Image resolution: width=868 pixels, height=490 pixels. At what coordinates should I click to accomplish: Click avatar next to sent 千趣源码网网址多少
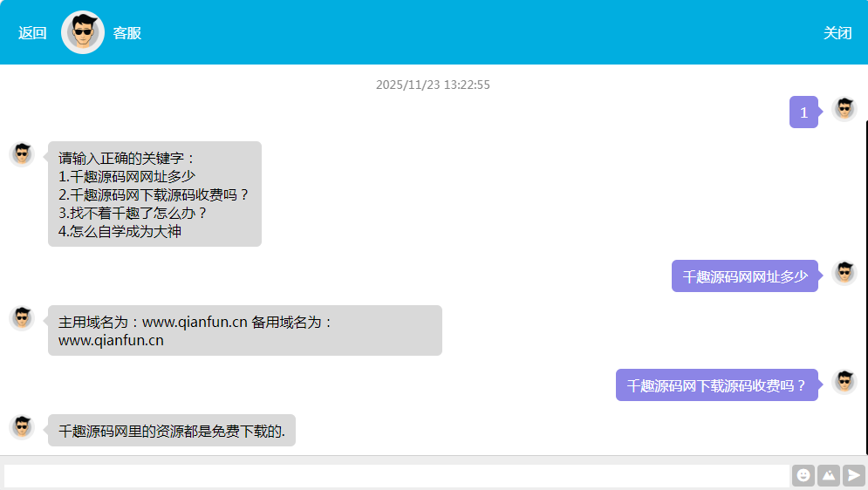(x=844, y=273)
